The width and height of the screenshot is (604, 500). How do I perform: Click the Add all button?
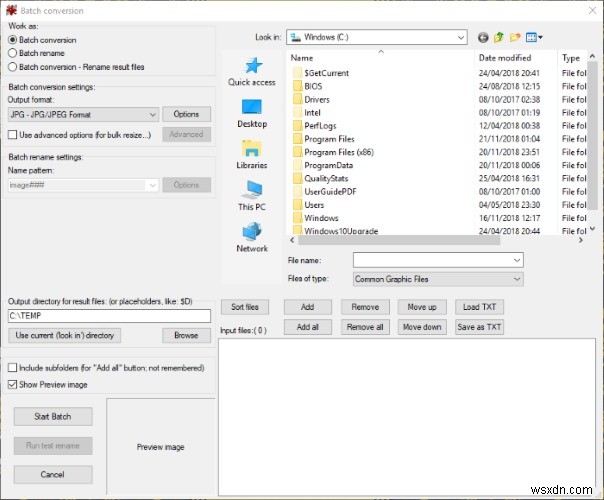coord(308,327)
